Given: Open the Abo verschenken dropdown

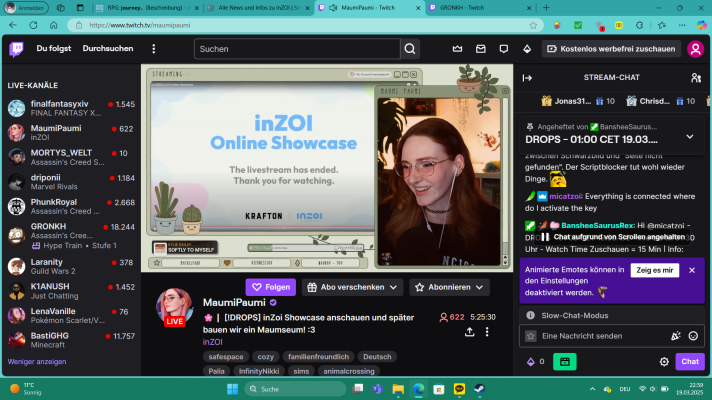Looking at the screenshot, I should pyautogui.click(x=352, y=287).
